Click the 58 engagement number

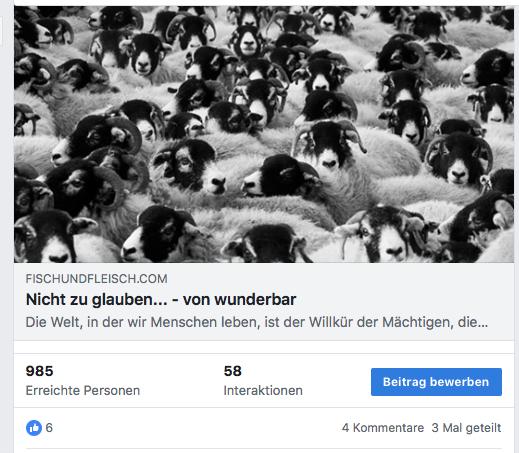(232, 371)
